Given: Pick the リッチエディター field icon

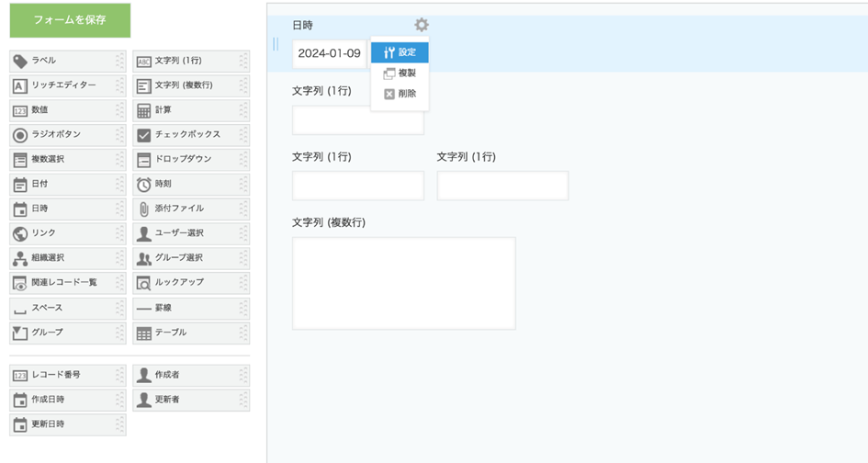Looking at the screenshot, I should (x=20, y=85).
